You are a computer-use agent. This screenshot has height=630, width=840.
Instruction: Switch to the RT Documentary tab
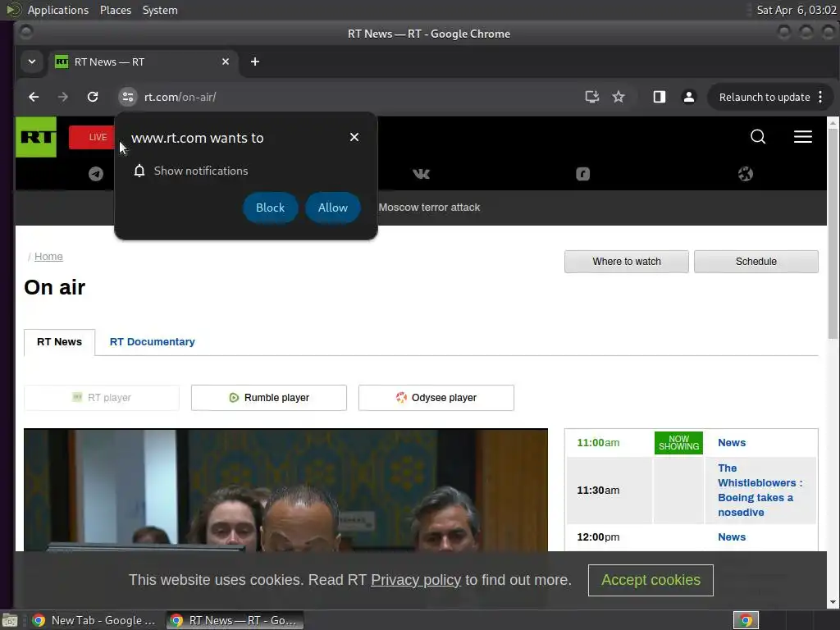[x=152, y=342]
